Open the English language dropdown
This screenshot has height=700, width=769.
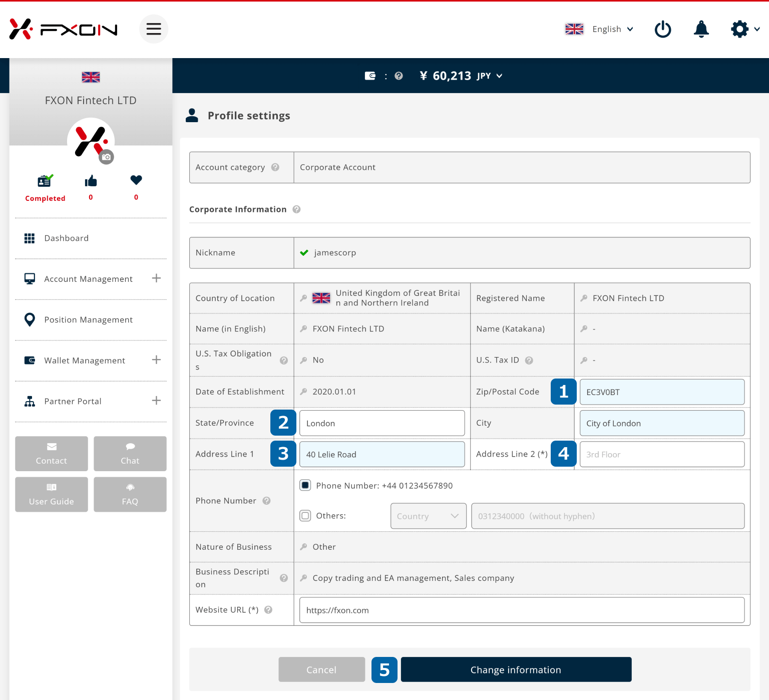600,29
